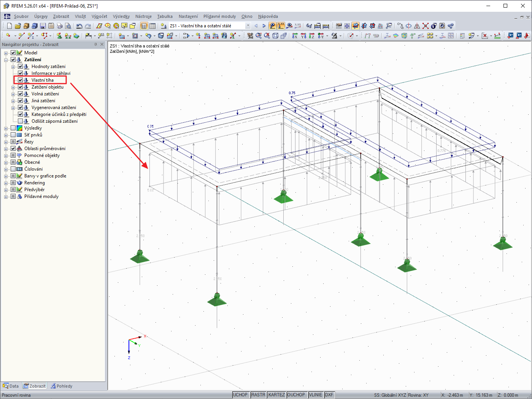Uncheck Informace v záhlaví checkbox

21,73
